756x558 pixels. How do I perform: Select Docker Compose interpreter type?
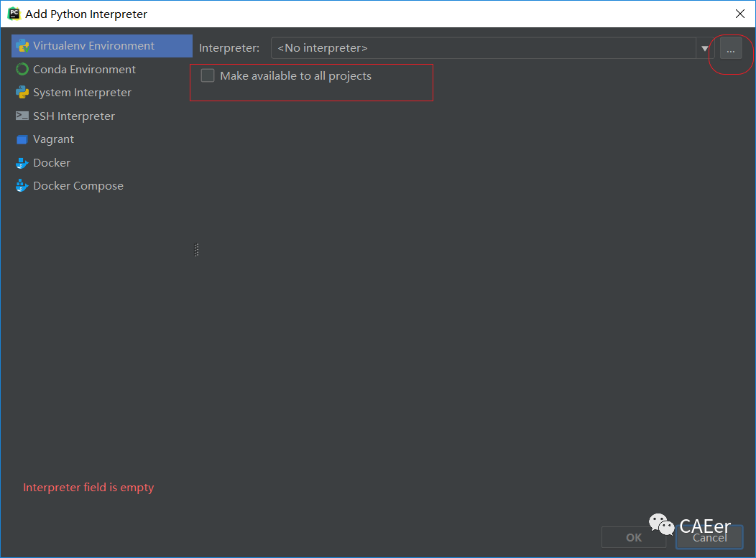(x=102, y=186)
